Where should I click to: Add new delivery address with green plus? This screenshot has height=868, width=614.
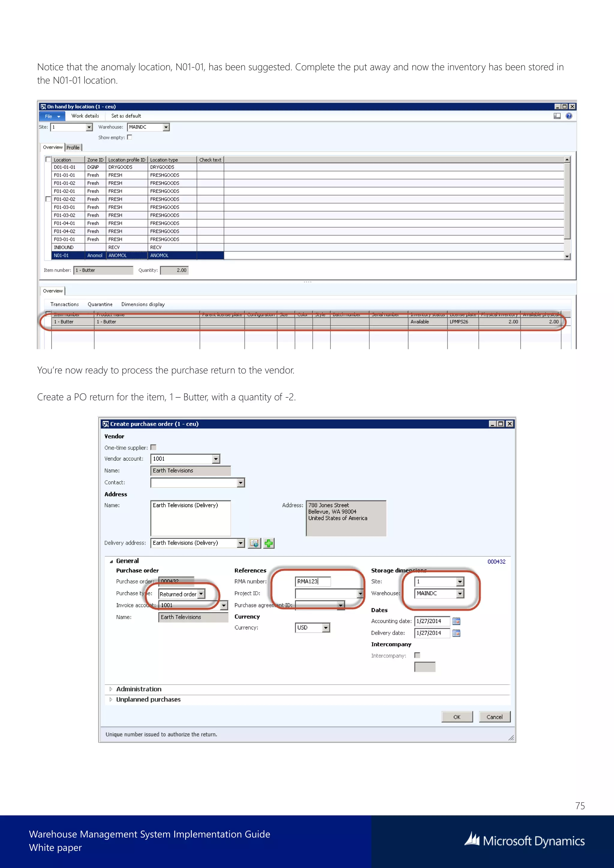pos(269,543)
